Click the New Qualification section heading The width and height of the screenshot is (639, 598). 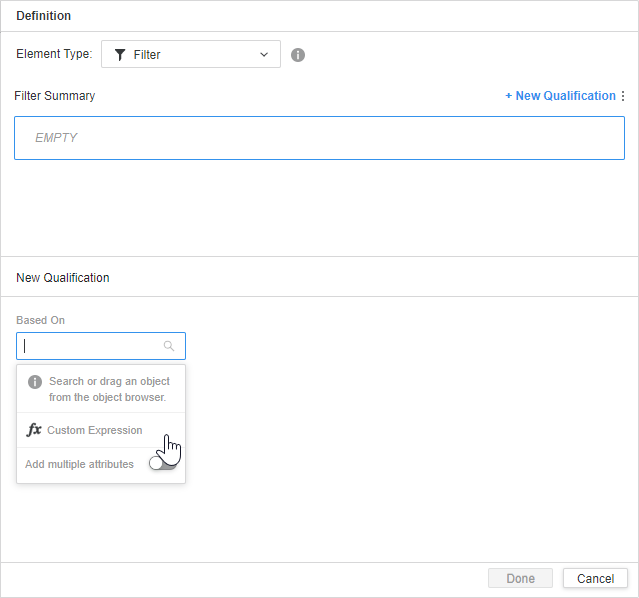point(63,277)
